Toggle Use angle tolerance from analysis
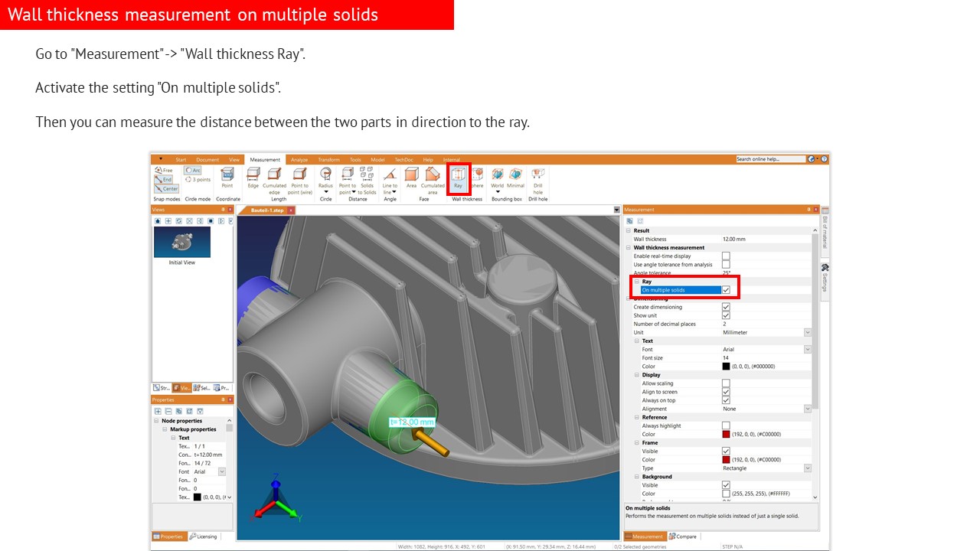This screenshot has height=551, width=980. [x=726, y=265]
